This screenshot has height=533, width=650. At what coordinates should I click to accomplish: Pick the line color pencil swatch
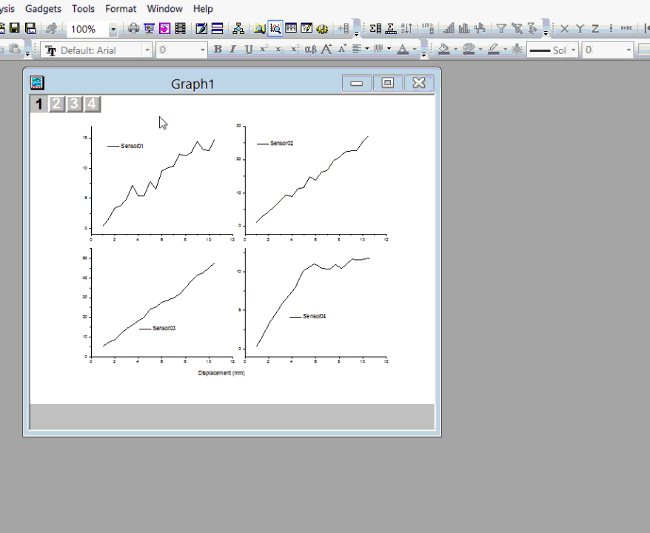493,49
